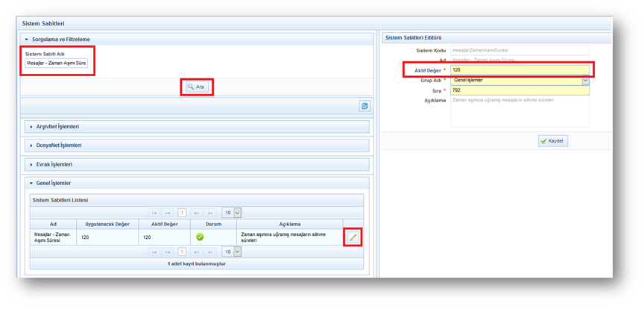Click next page arrow in bottom paginator
Screen dimensions: 644x309
coord(195,252)
